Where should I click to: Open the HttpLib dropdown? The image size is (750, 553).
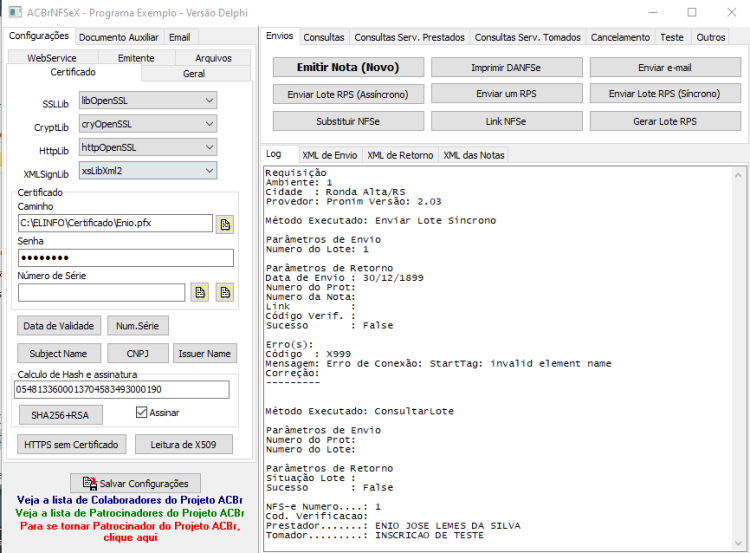click(x=148, y=147)
